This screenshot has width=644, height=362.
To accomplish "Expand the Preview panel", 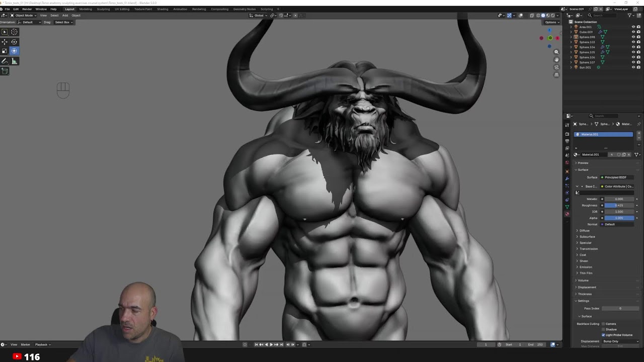I will pyautogui.click(x=583, y=163).
